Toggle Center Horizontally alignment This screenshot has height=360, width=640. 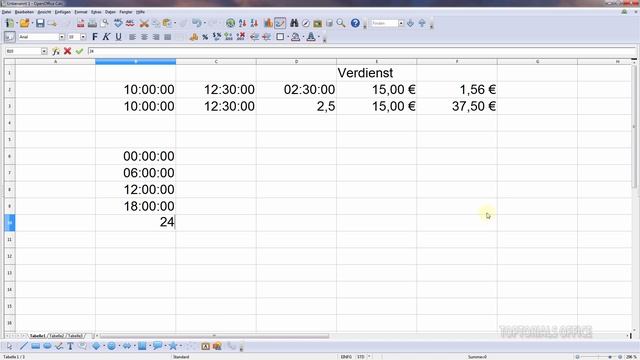[x=144, y=37]
